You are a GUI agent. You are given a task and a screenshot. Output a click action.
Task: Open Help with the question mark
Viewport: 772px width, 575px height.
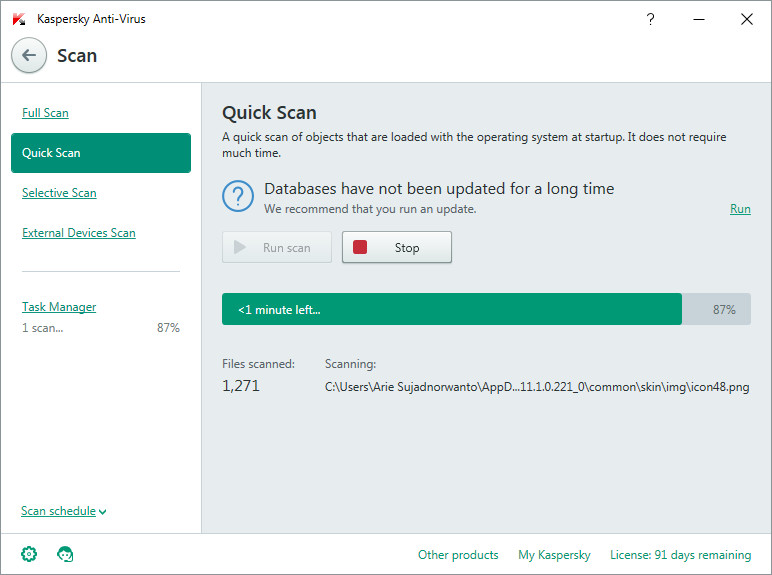point(650,19)
